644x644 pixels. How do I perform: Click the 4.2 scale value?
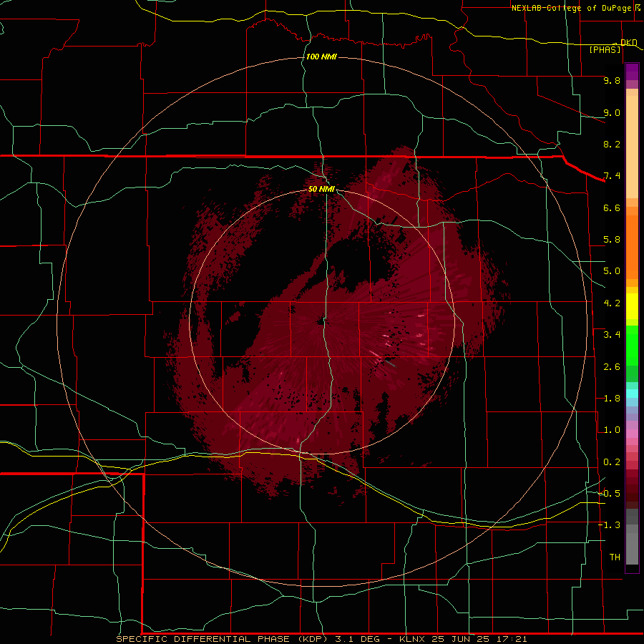[x=612, y=303]
